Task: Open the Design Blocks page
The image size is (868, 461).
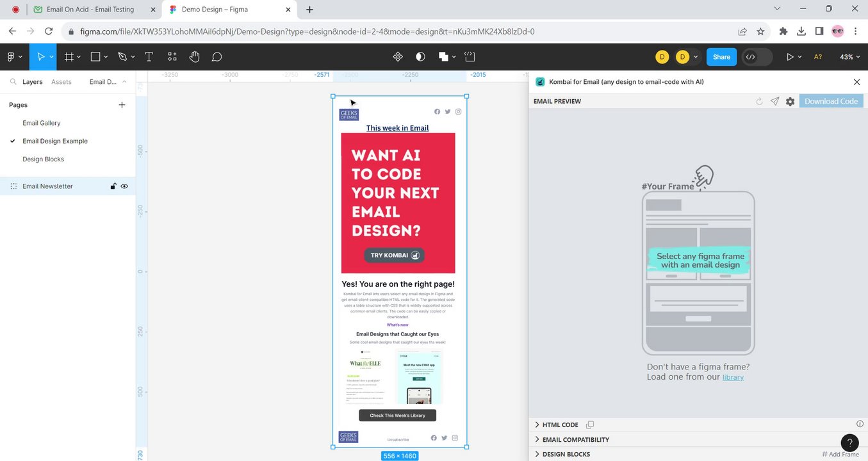Action: click(44, 159)
